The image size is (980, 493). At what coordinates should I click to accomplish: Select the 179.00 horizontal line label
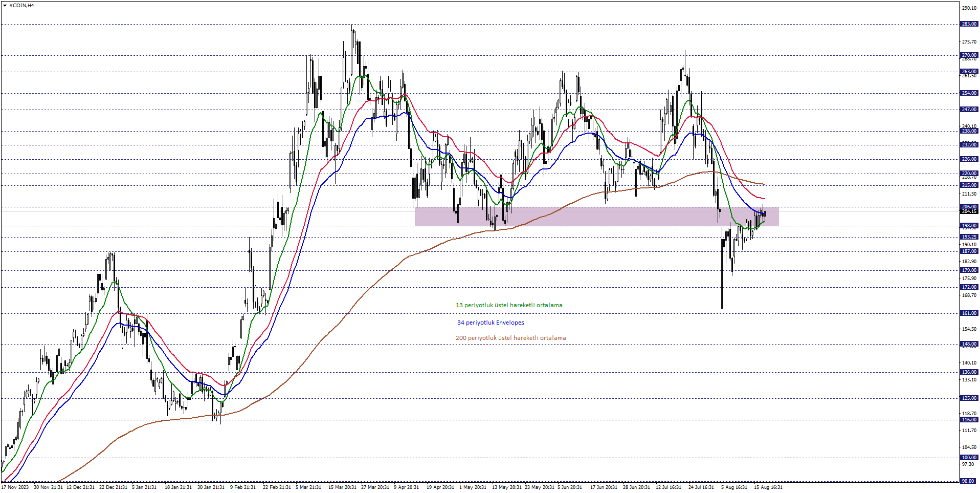click(x=969, y=270)
